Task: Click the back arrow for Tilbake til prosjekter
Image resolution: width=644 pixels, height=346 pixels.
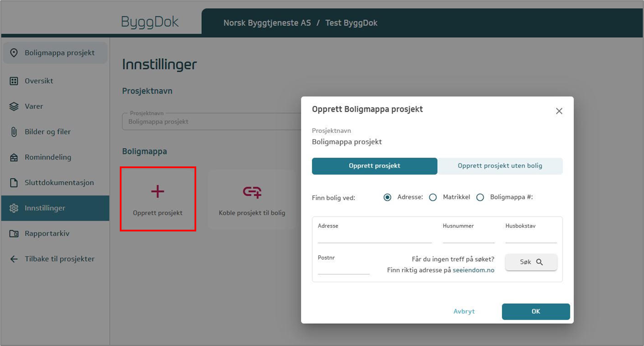Action: (14, 259)
